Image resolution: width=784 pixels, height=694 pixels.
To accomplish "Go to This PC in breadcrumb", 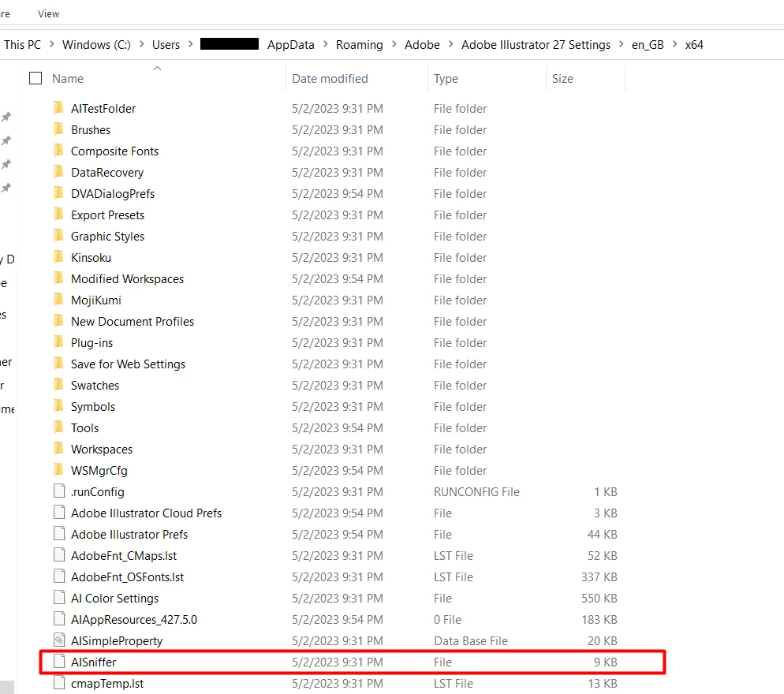I will coord(23,44).
